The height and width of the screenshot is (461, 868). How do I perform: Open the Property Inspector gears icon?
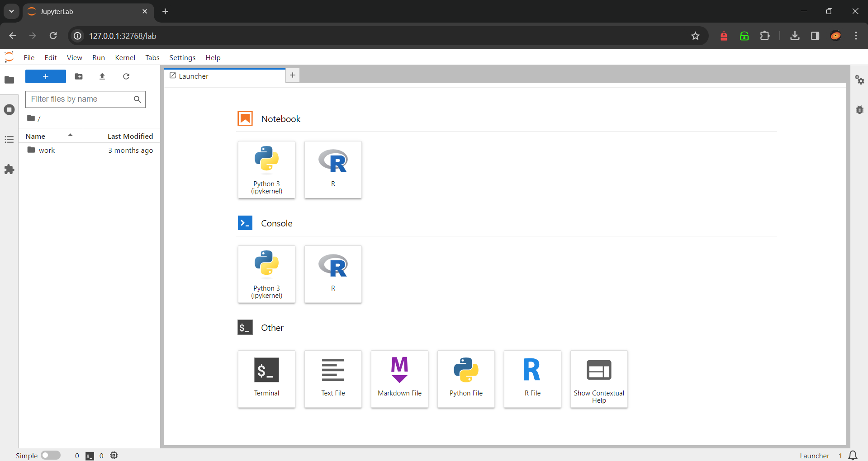click(x=859, y=80)
